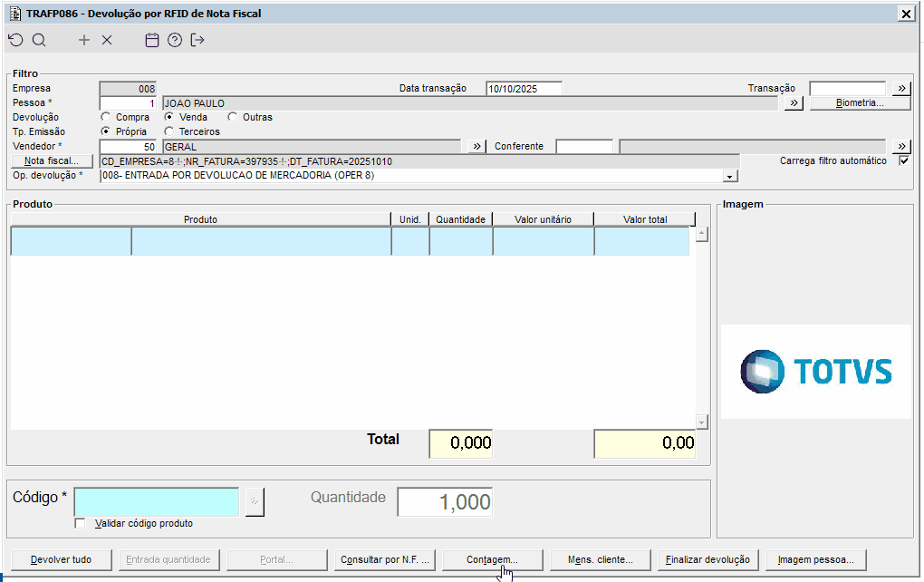The image size is (924, 582).
Task: Close the TRAFP086 window
Action: point(906,14)
